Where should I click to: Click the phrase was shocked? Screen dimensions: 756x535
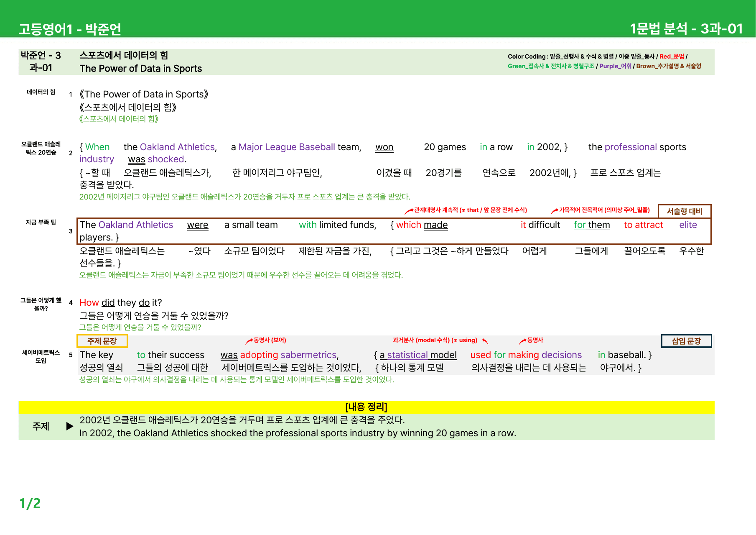pyautogui.click(x=157, y=159)
